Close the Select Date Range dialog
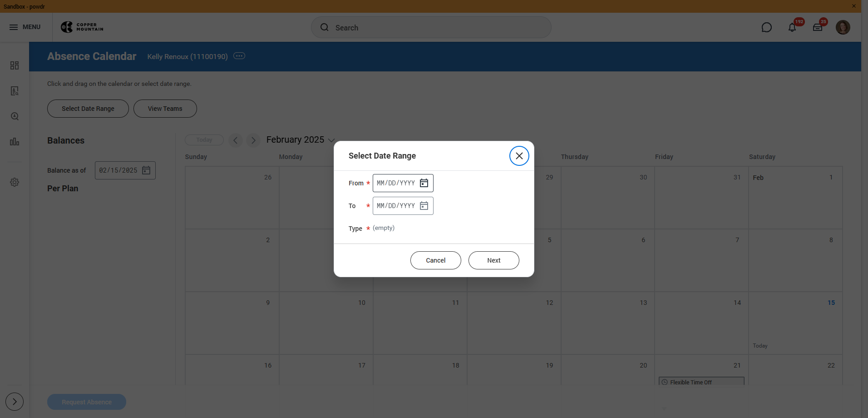Viewport: 868px width, 418px height. [519, 156]
